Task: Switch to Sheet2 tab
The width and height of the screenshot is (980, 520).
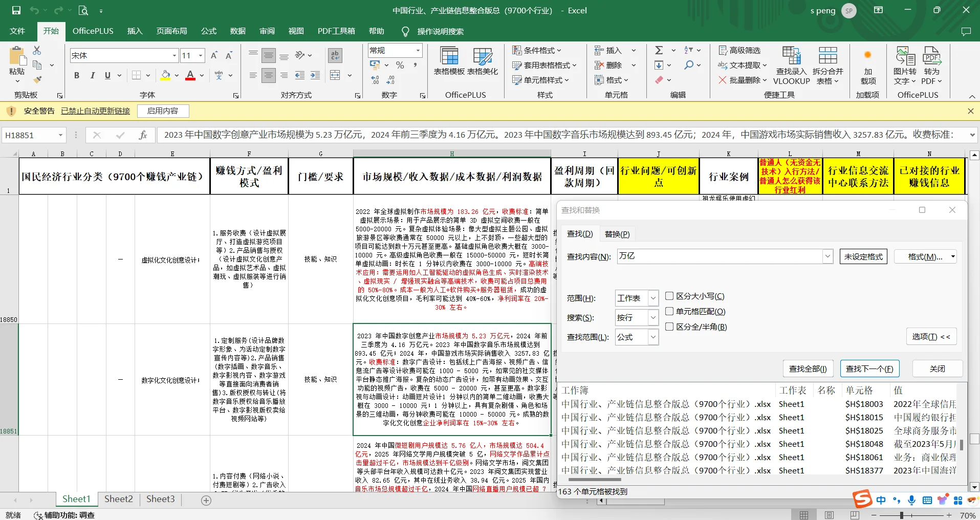Action: point(119,499)
